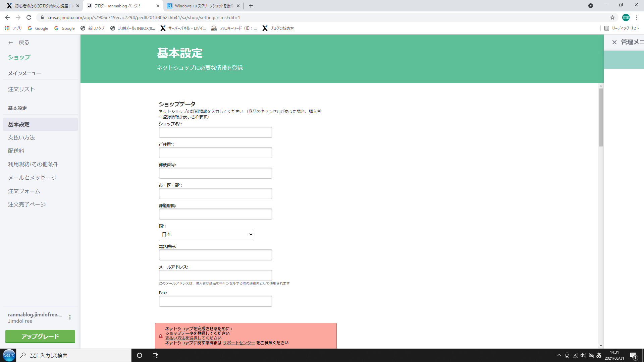Select 支払い方法 in the sidebar
Screen dimensions: 644x362
[21, 137]
